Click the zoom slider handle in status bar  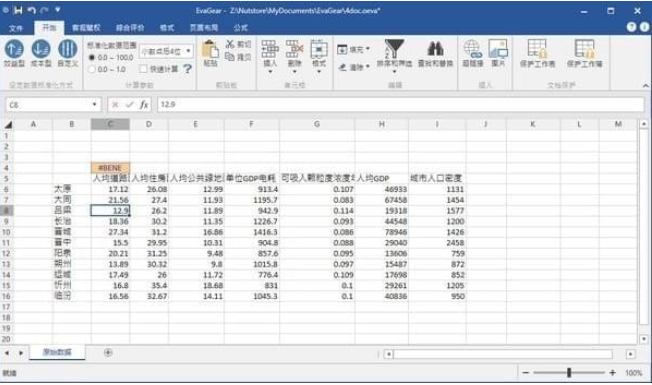569,373
